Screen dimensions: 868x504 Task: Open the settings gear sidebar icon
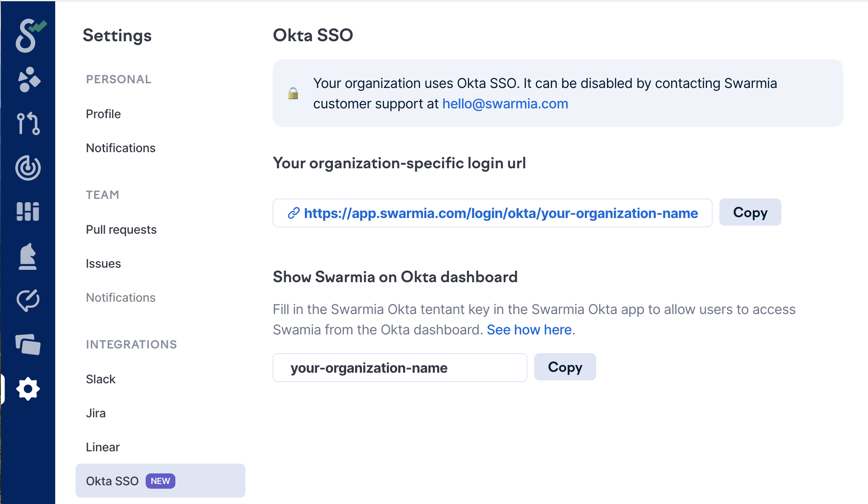click(x=28, y=388)
